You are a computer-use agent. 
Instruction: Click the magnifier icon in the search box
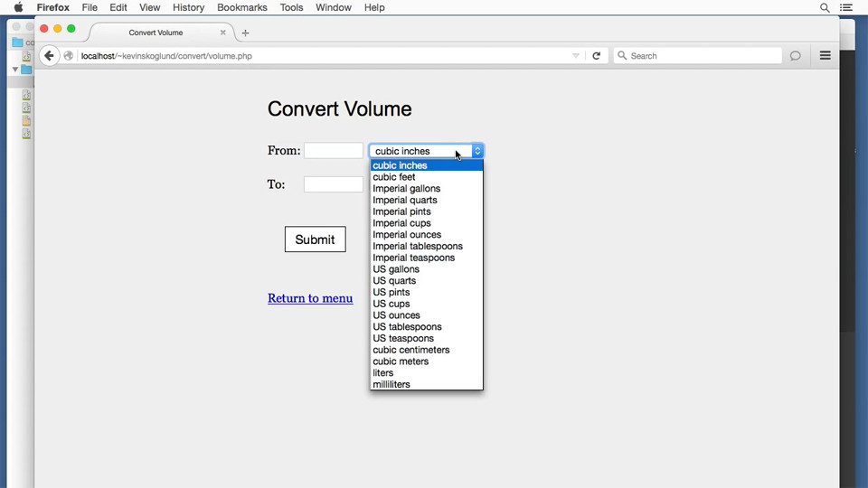[x=622, y=55]
